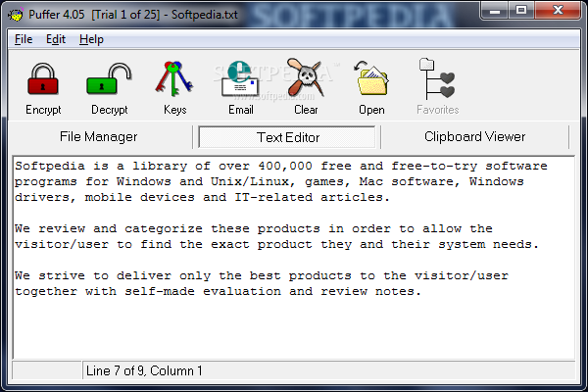Close the Puffer window
588x392 pixels.
(x=558, y=11)
